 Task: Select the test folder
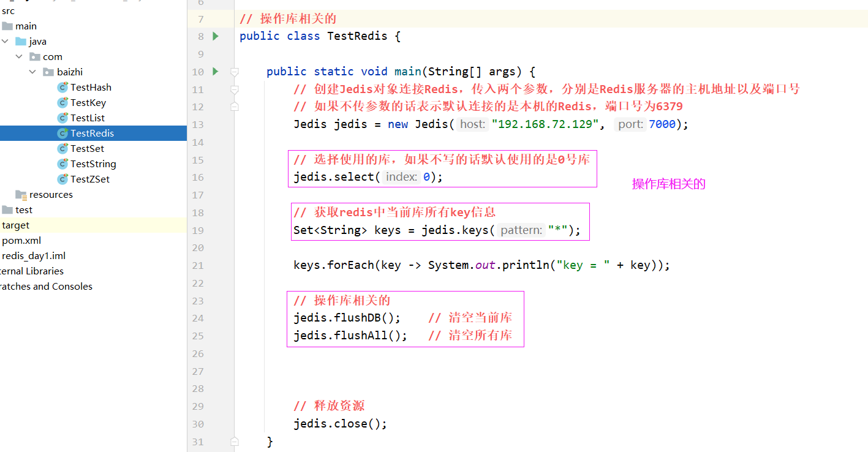[23, 209]
